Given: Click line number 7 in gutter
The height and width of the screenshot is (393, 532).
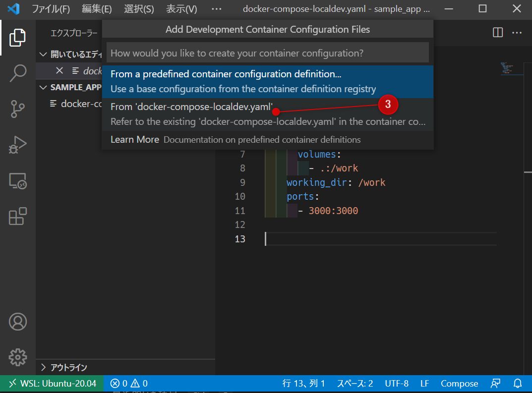Looking at the screenshot, I should [x=242, y=154].
